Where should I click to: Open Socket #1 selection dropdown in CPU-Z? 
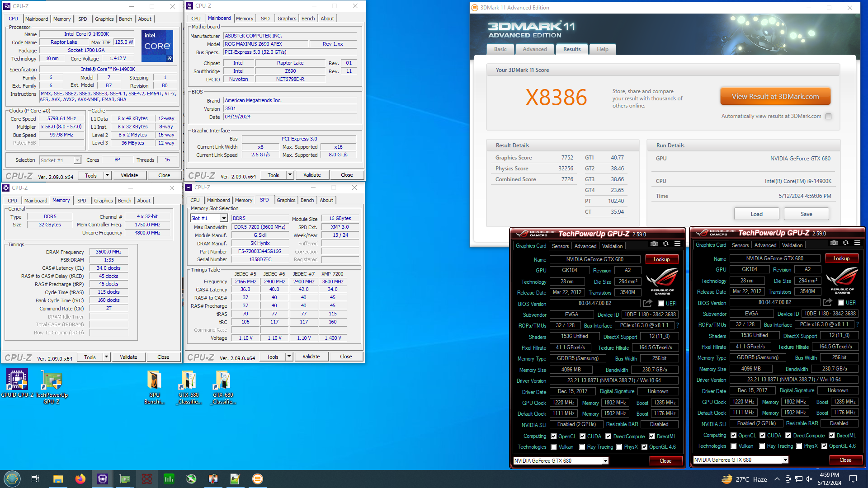pyautogui.click(x=77, y=160)
